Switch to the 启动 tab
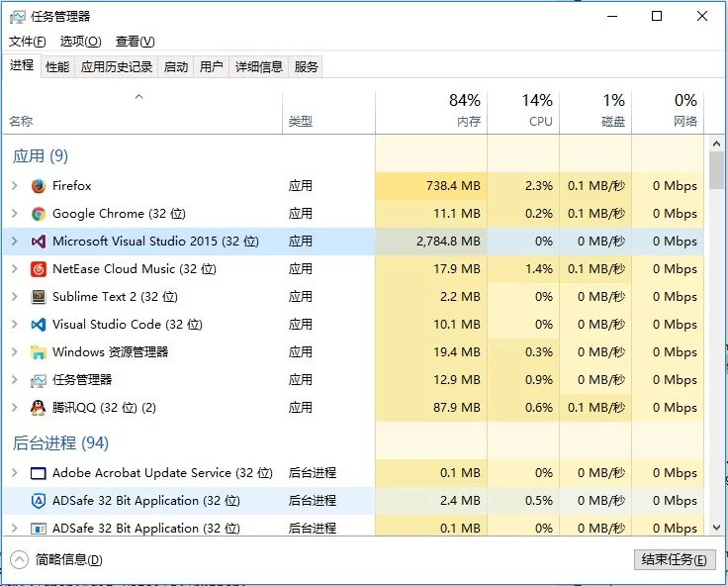This screenshot has width=728, height=586. [176, 67]
